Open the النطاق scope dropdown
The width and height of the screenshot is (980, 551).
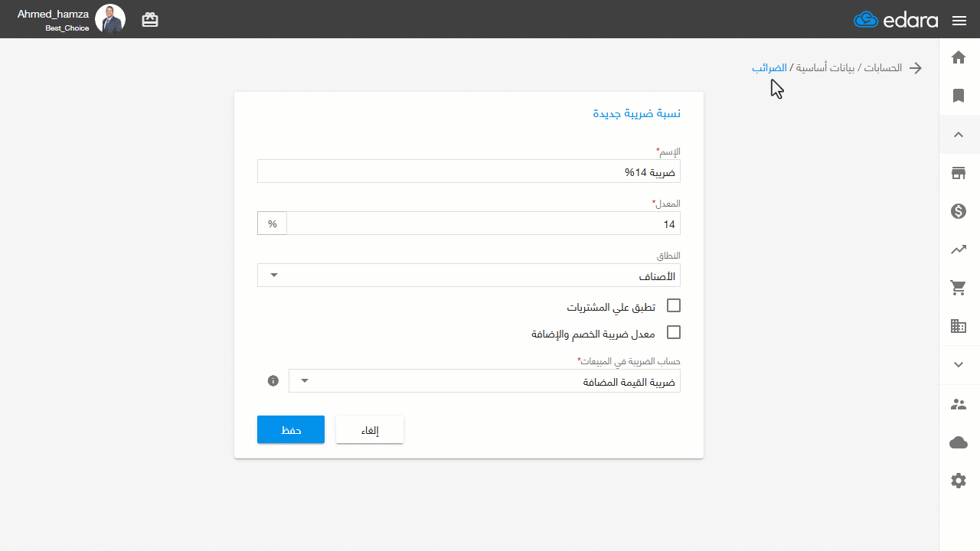pos(469,275)
